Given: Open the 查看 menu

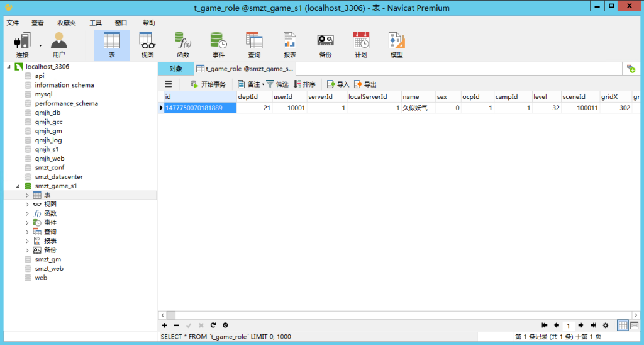Looking at the screenshot, I should pos(37,23).
